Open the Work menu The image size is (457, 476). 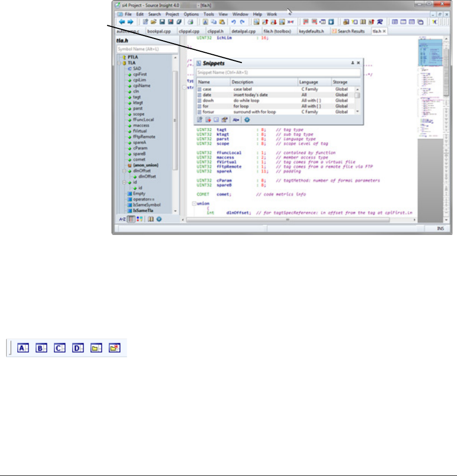click(x=271, y=14)
